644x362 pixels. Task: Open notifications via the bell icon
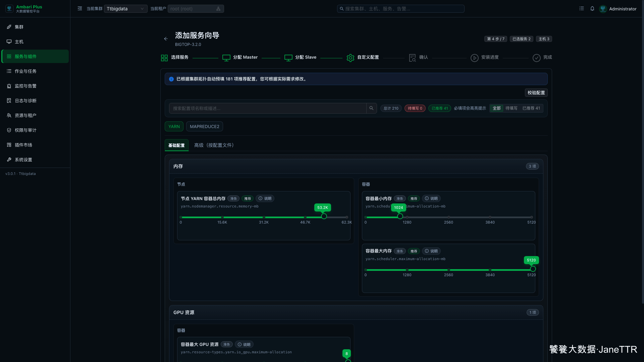coord(592,9)
